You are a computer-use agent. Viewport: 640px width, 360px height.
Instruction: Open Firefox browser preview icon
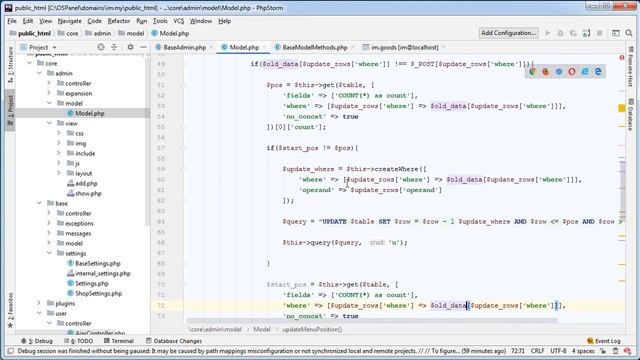[x=545, y=72]
